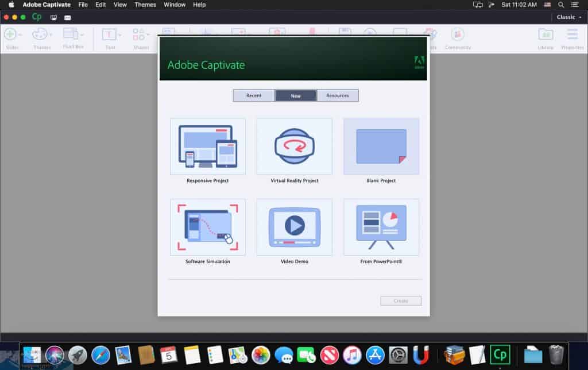Viewport: 588px width, 370px height.
Task: Open the Help menu
Action: [x=199, y=5]
